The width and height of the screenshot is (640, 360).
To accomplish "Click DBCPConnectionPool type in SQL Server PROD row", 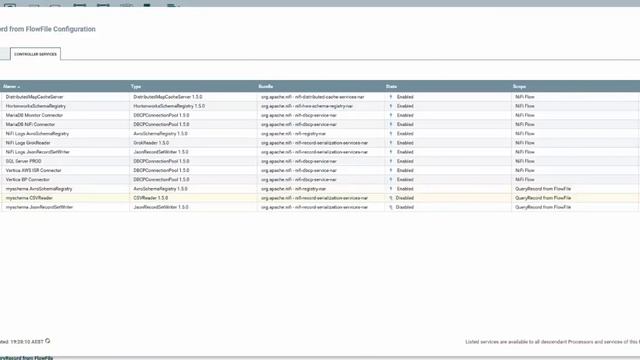I will pos(161,161).
